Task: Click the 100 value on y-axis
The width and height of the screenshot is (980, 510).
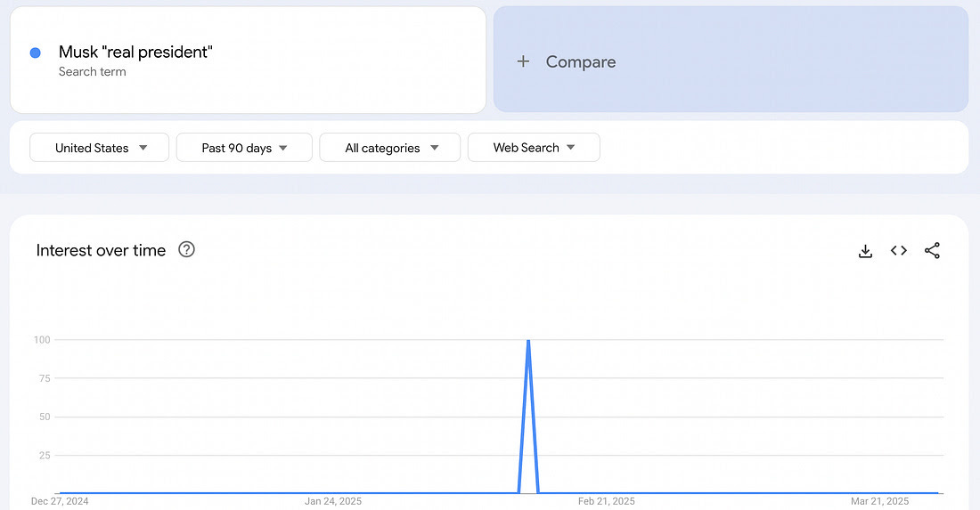Action: (x=42, y=340)
